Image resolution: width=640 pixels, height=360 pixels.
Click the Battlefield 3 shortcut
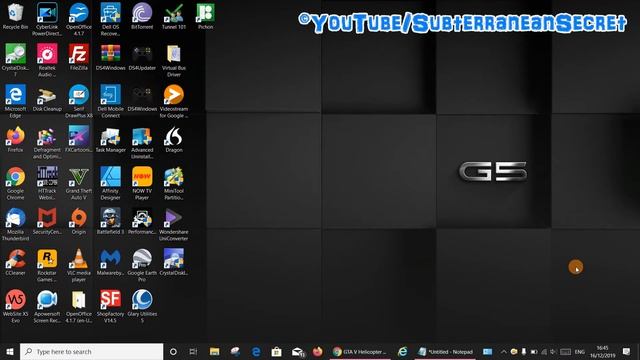tap(111, 221)
